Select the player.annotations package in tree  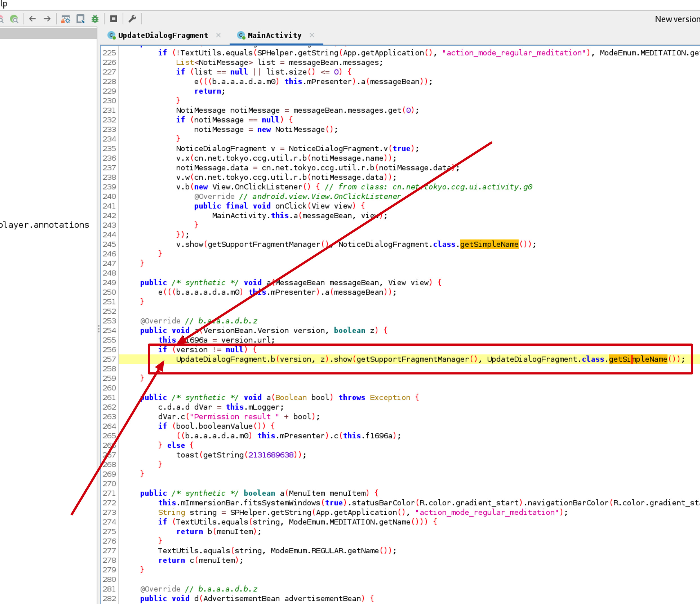pyautogui.click(x=45, y=225)
